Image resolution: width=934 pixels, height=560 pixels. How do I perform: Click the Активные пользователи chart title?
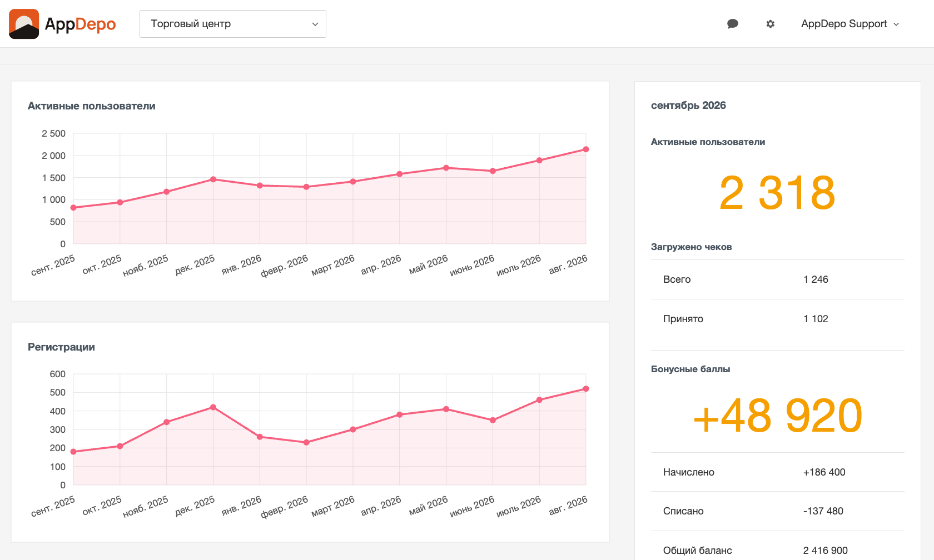92,106
